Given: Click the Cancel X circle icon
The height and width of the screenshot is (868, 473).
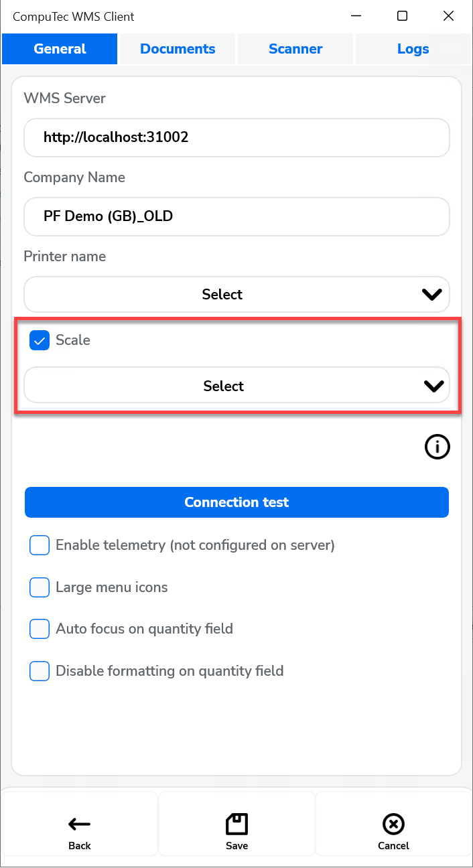Looking at the screenshot, I should (393, 824).
